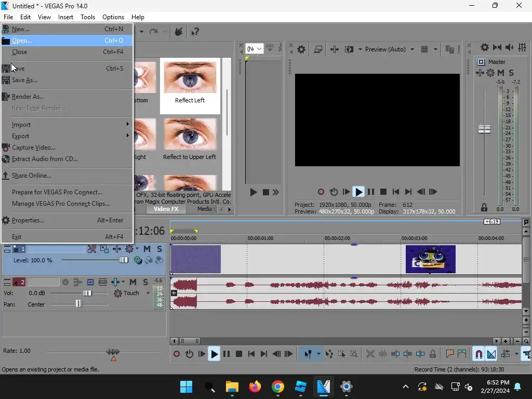The height and width of the screenshot is (399, 532).
Task: Click Master bus audio properties gear
Action: 485,47
